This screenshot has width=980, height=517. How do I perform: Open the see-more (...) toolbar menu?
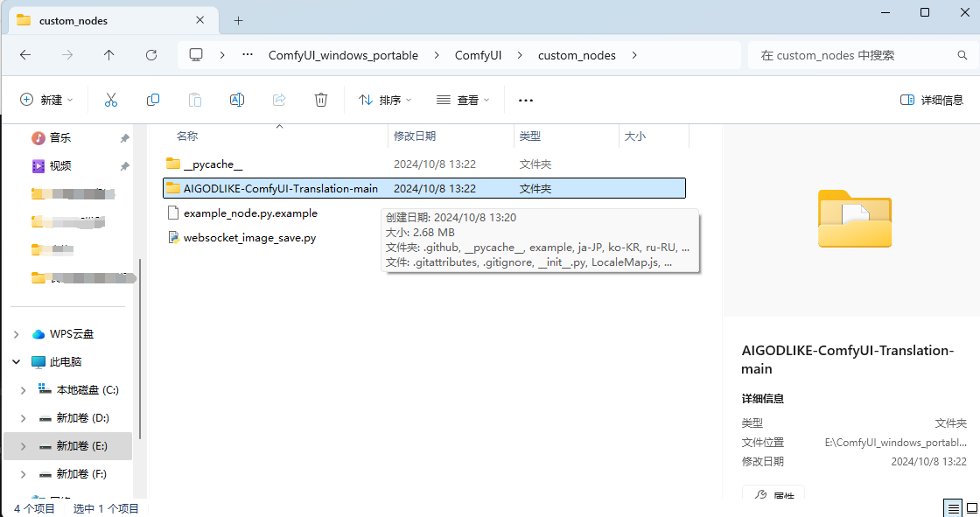(525, 99)
